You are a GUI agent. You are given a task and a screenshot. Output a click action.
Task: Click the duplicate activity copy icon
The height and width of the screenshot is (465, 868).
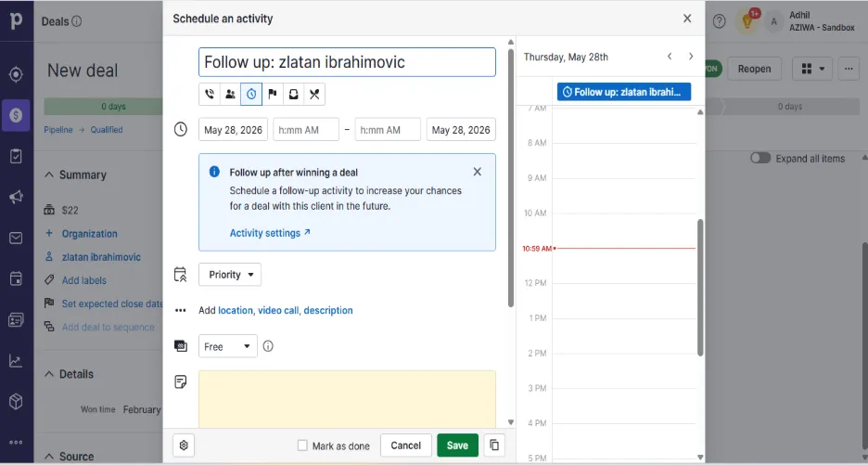click(494, 446)
